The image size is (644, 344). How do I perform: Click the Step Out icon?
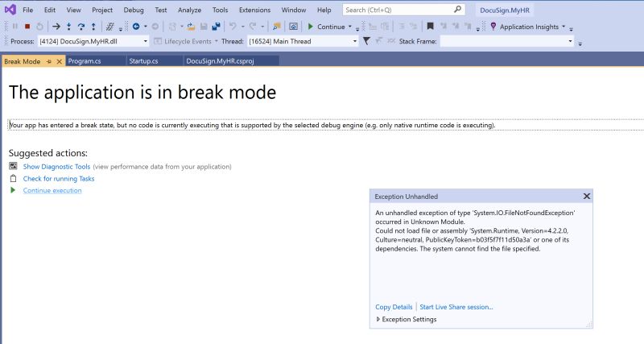tap(93, 27)
